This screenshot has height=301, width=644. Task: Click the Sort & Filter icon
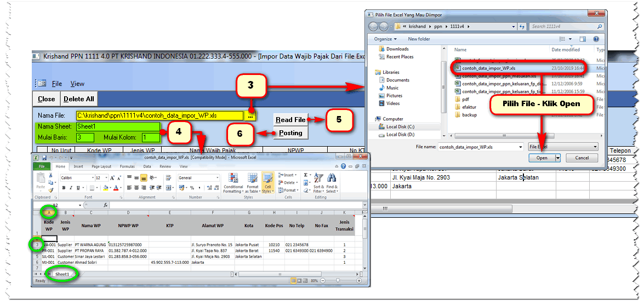[x=318, y=182]
